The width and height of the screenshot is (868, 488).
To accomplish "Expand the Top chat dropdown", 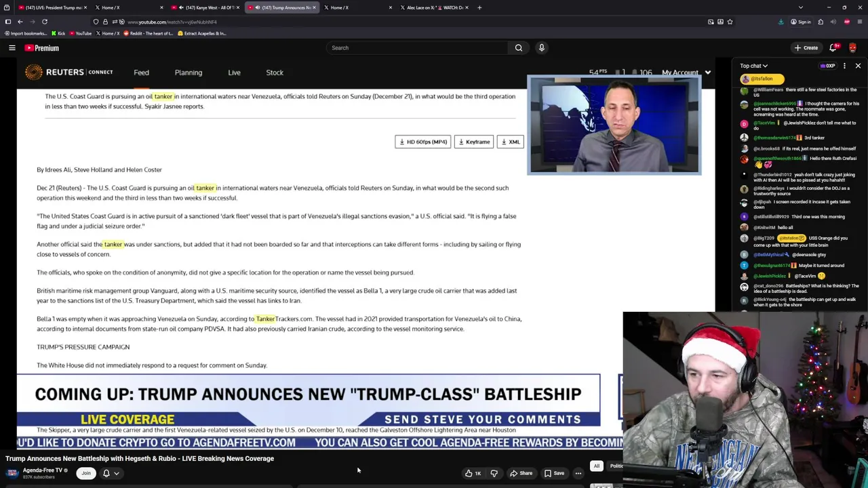I will pos(753,66).
